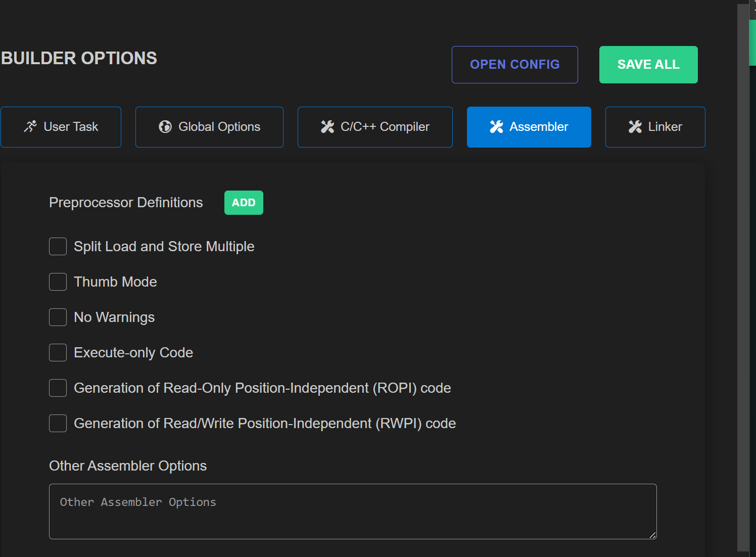Select the C/C++ Compiler tab
The image size is (756, 557).
tap(375, 127)
